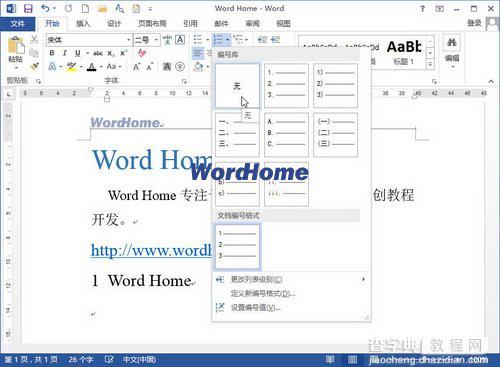
Task: Clear all formatting eraser icon
Action: tap(142, 53)
